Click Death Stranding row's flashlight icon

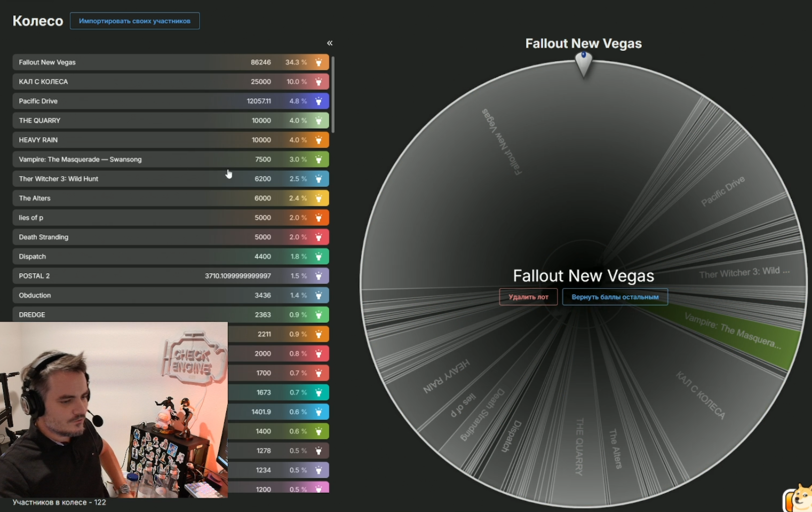(x=319, y=237)
